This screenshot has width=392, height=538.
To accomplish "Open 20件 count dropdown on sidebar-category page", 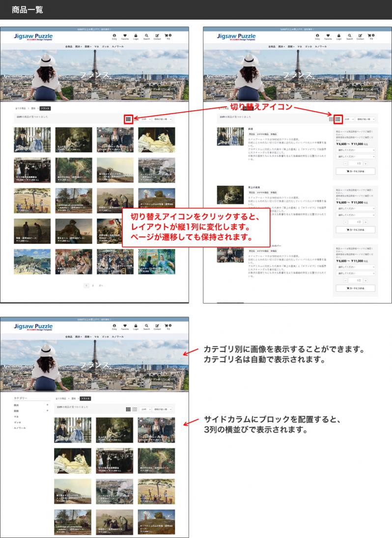I will (x=145, y=409).
